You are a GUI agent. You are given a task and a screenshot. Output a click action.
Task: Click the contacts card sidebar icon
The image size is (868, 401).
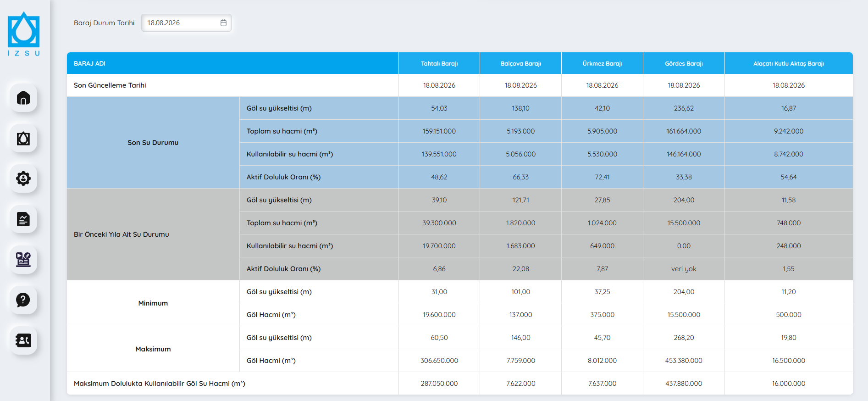click(23, 340)
